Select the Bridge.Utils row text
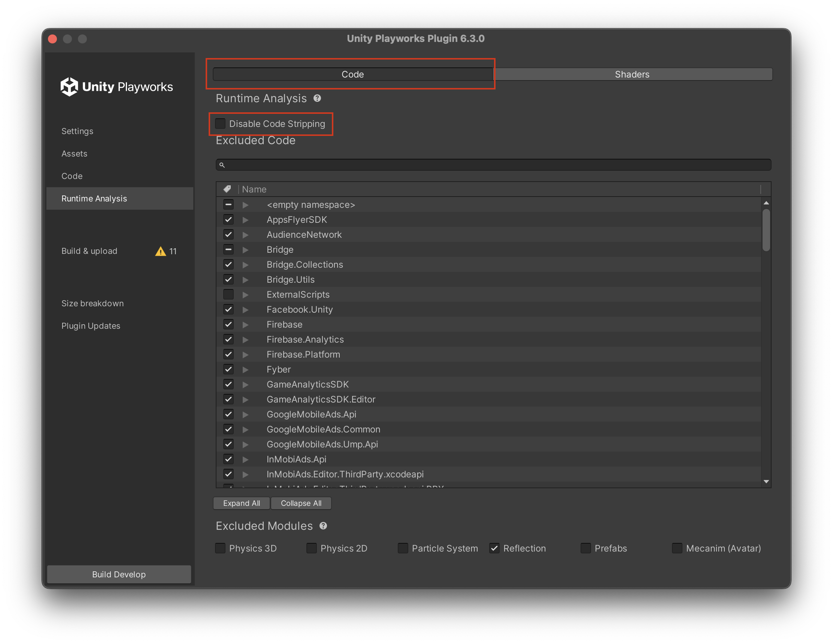 coord(291,279)
